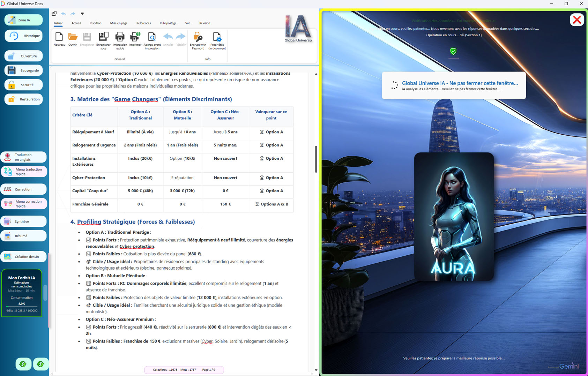588x376 pixels.
Task: Click the document vertical scrollbar thumb
Action: pos(316,159)
